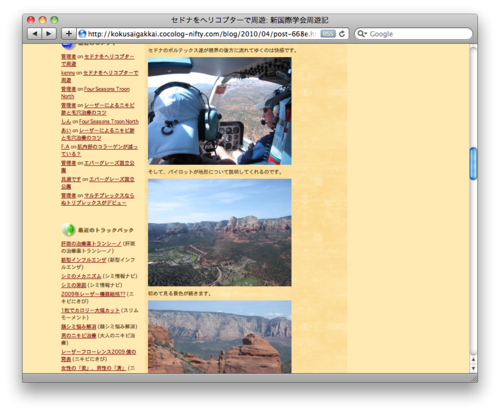Go back with the Safari back arrow
The width and height of the screenshot is (500, 413).
pyautogui.click(x=35, y=34)
